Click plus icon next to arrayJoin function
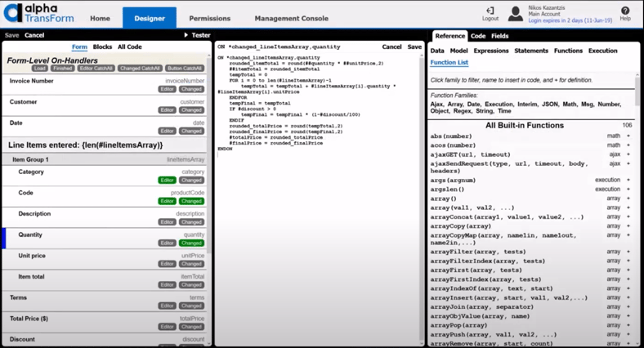 (628, 306)
